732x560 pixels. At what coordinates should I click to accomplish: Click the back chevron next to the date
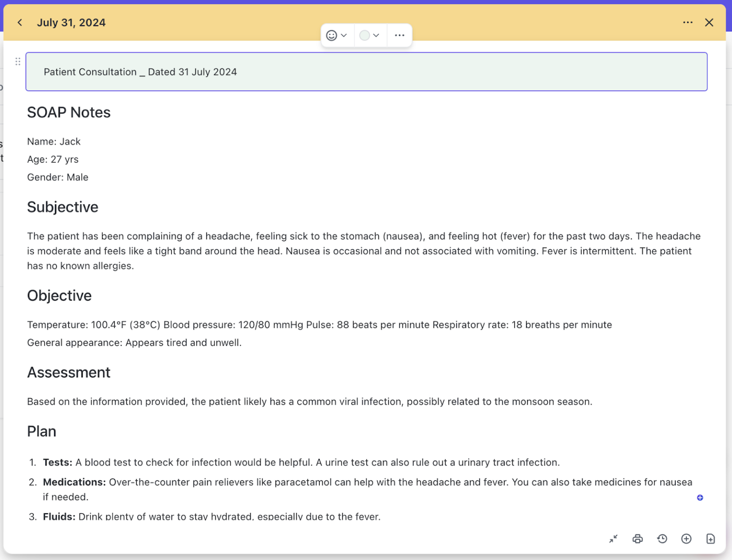point(20,22)
